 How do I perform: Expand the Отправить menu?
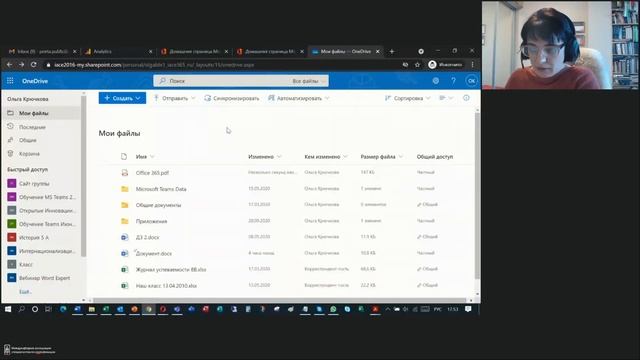(x=174, y=98)
